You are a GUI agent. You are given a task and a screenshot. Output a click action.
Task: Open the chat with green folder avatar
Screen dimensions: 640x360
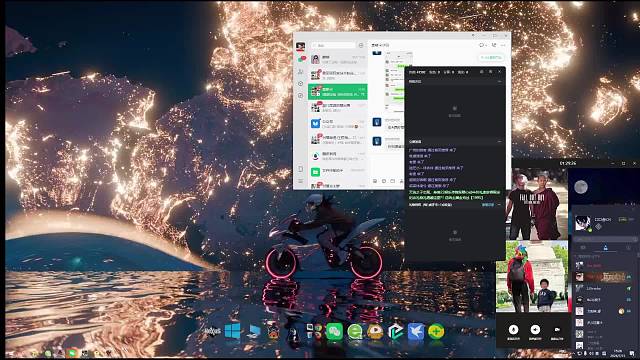click(338, 172)
